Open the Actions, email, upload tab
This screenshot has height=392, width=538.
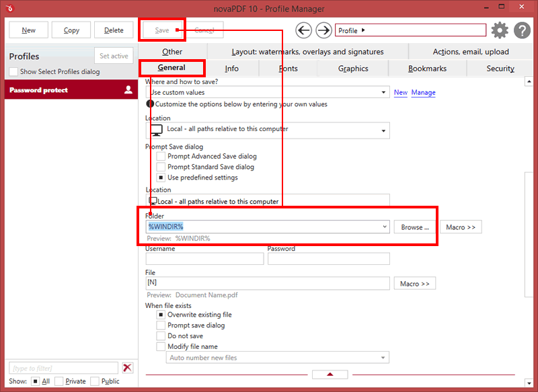[471, 52]
